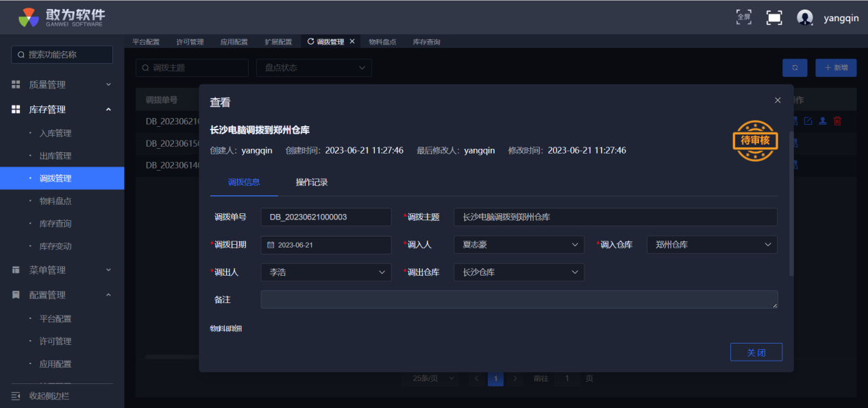Collapse the sidebar via 收起侧边栏
Image resolution: width=868 pixels, height=408 pixels.
pyautogui.click(x=48, y=396)
